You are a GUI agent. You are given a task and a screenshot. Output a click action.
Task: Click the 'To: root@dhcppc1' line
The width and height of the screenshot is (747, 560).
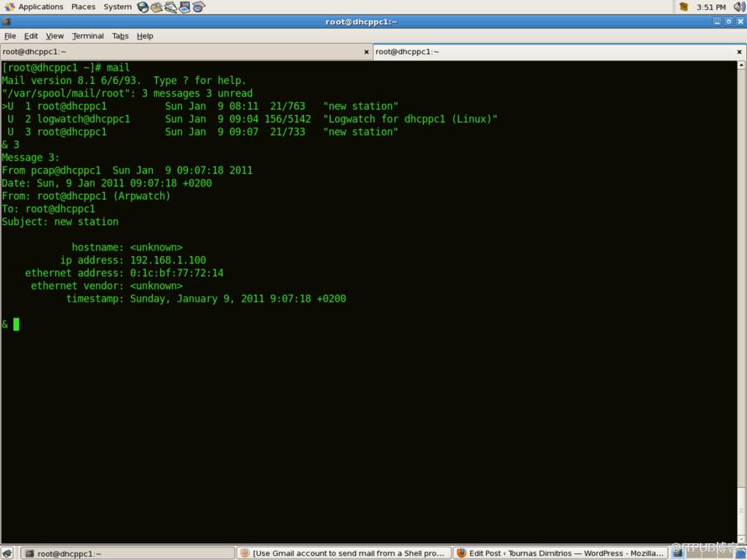pyautogui.click(x=48, y=209)
